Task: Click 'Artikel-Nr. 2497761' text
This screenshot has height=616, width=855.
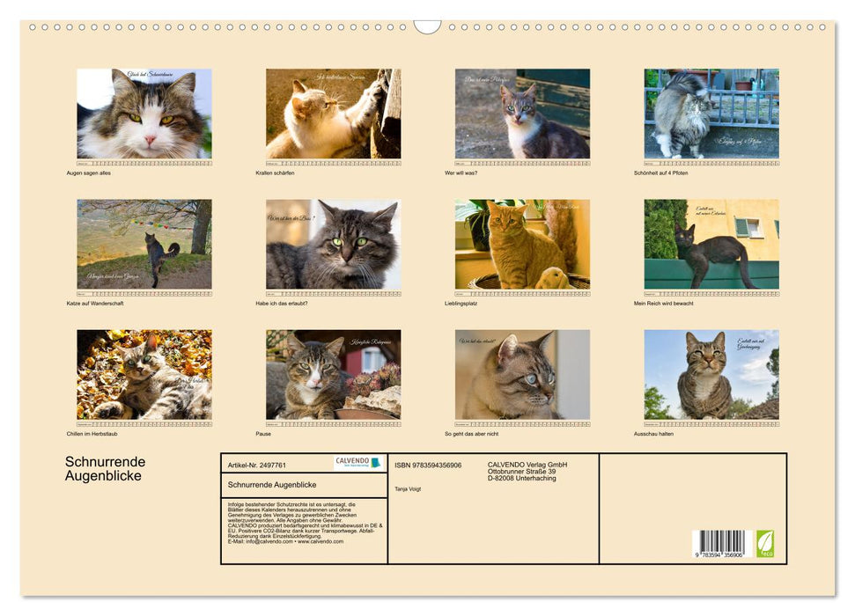Action: tap(257, 465)
